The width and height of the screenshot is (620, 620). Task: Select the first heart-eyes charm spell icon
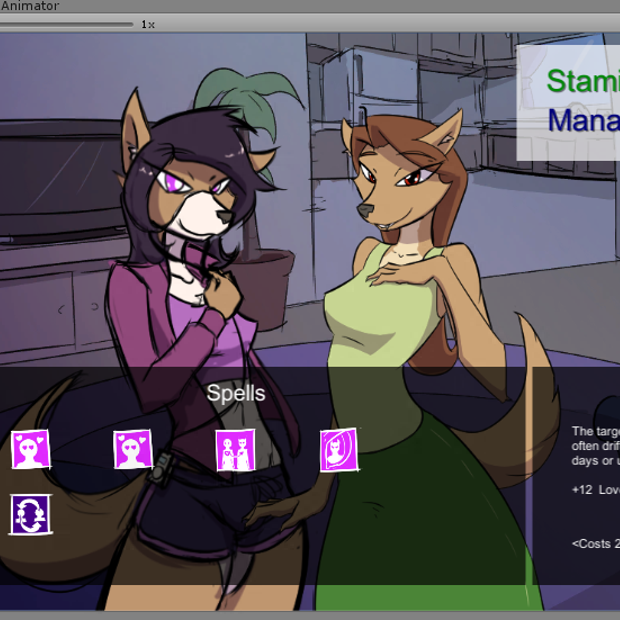click(30, 450)
